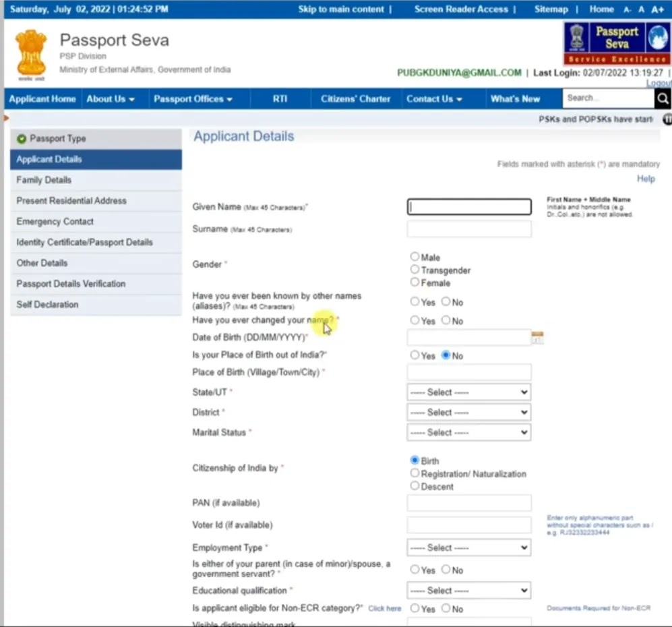Image resolution: width=672 pixels, height=627 pixels.
Task: Select Descent under Citizenship of India by
Action: point(415,486)
